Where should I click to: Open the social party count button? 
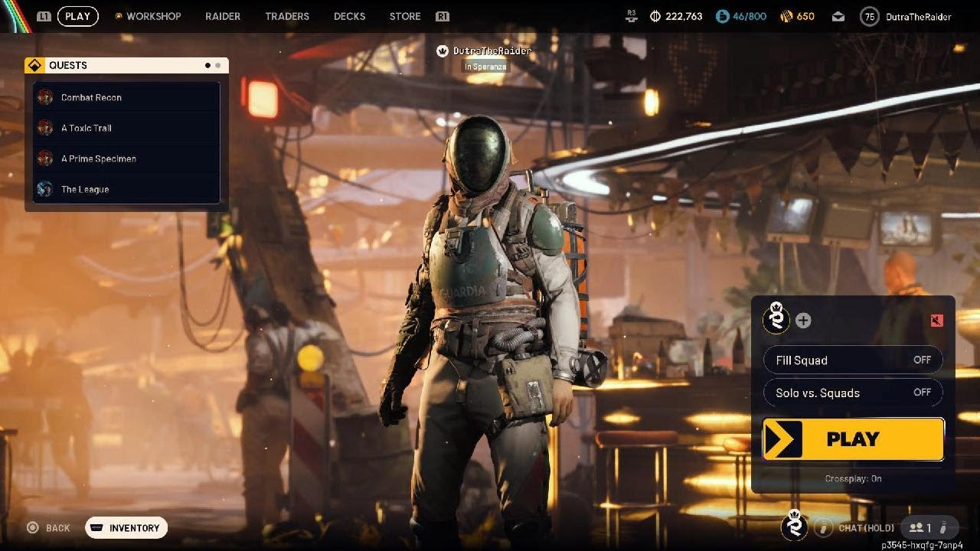coord(929,527)
